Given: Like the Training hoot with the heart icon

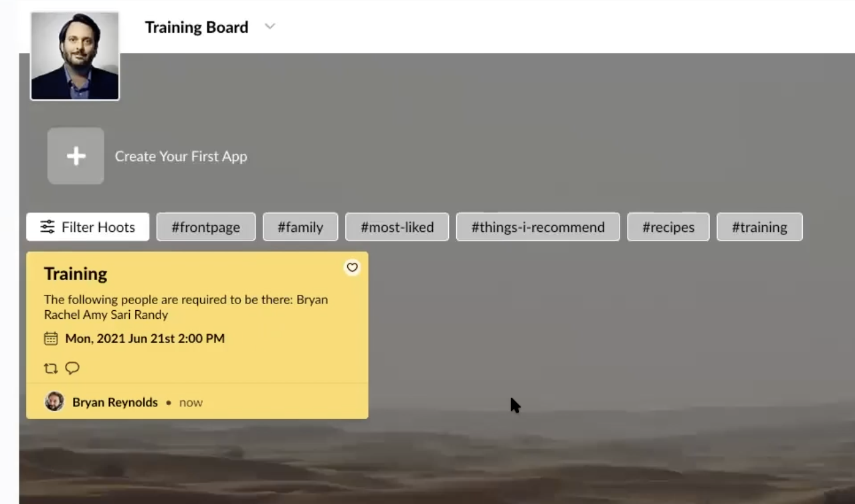Looking at the screenshot, I should coord(352,267).
